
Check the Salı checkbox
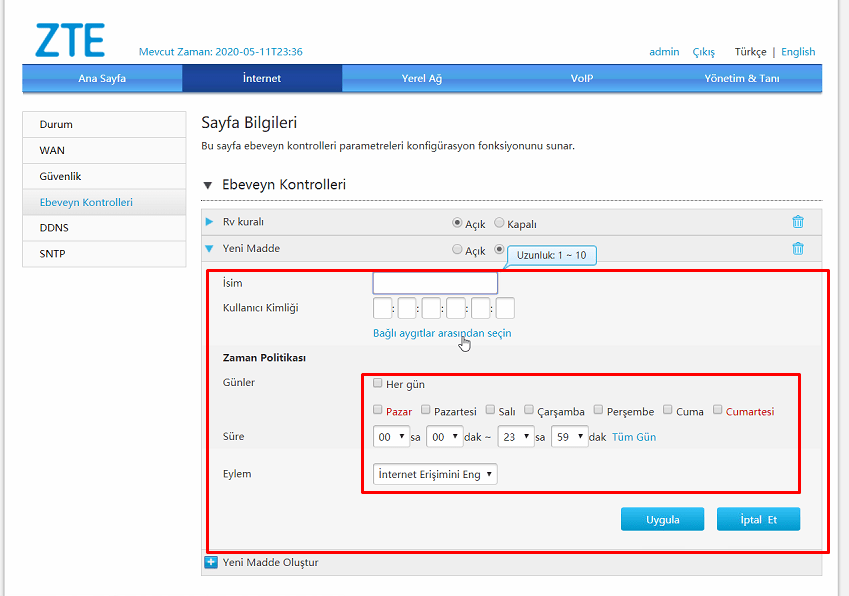(x=490, y=409)
